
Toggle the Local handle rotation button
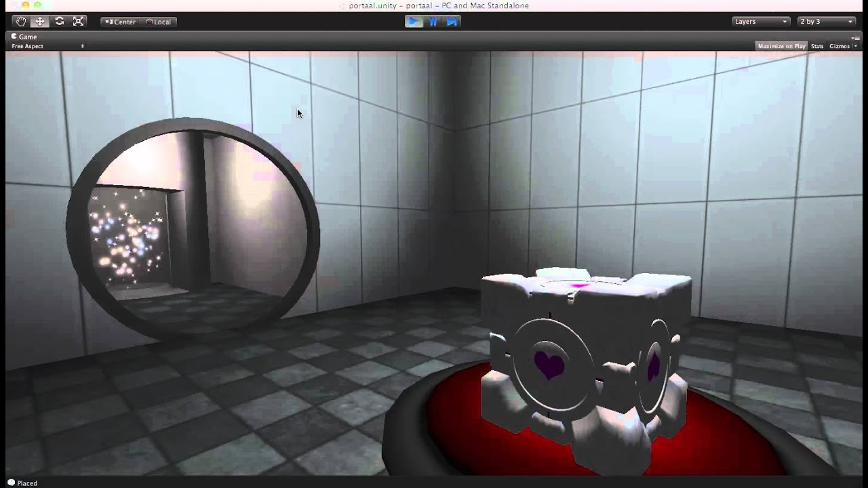click(159, 22)
